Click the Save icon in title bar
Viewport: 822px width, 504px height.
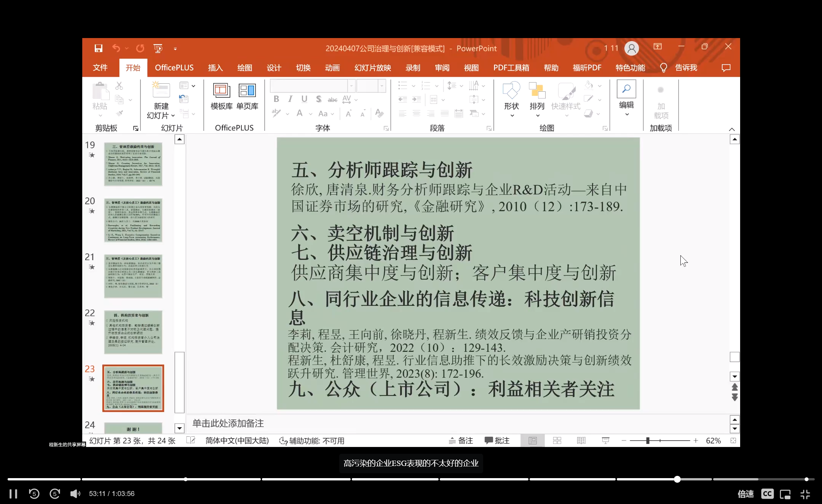pyautogui.click(x=98, y=48)
